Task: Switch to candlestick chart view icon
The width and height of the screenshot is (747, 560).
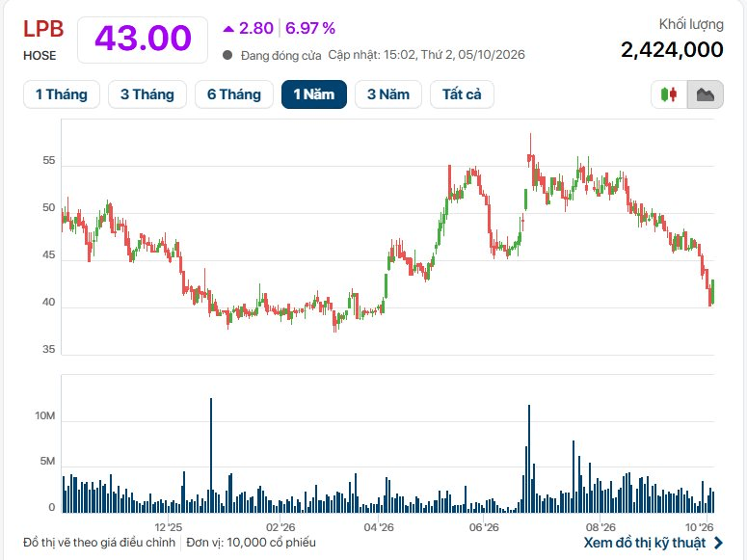Action: coord(669,94)
